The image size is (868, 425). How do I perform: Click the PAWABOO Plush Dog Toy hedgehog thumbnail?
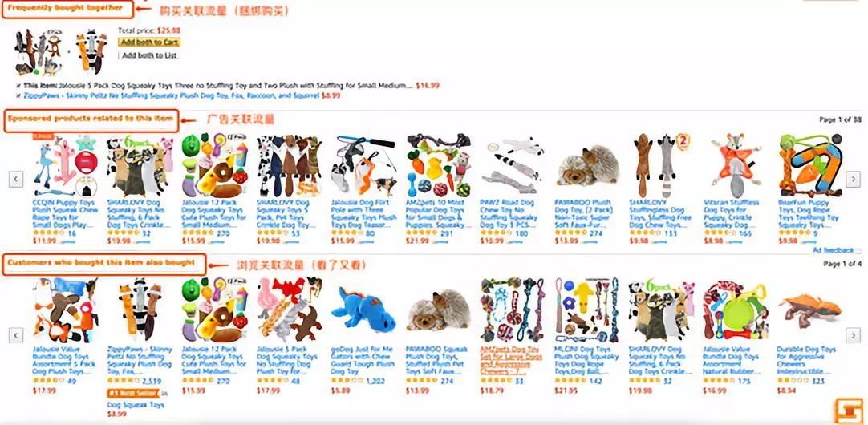[586, 166]
